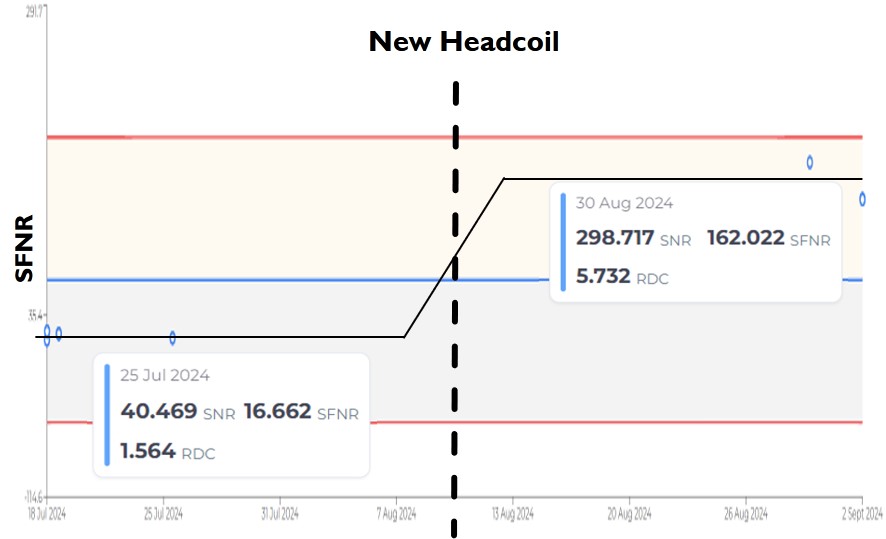Screen dimensions: 886x539
Task: Click the 18 Jul 2024 x-axis tick label
Action: coord(47,514)
